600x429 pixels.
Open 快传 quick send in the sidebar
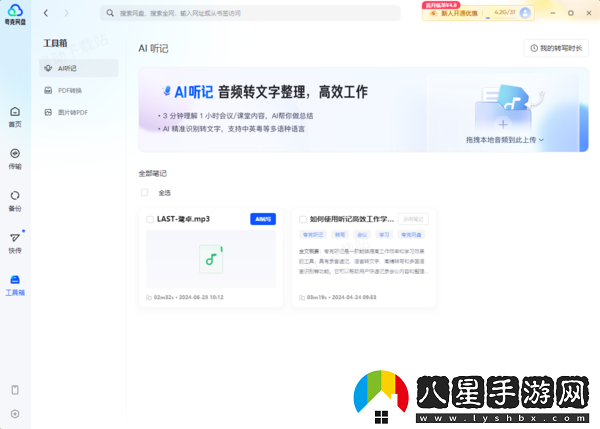(15, 243)
